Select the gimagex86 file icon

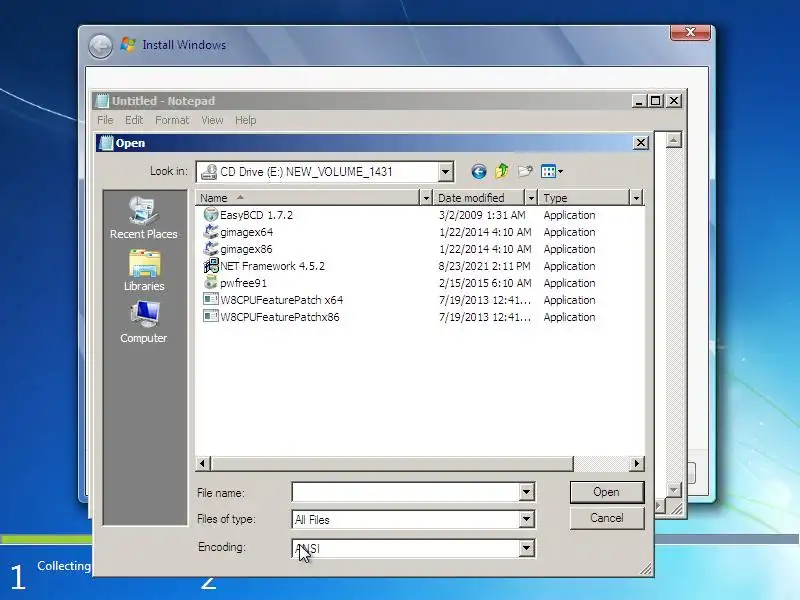210,248
